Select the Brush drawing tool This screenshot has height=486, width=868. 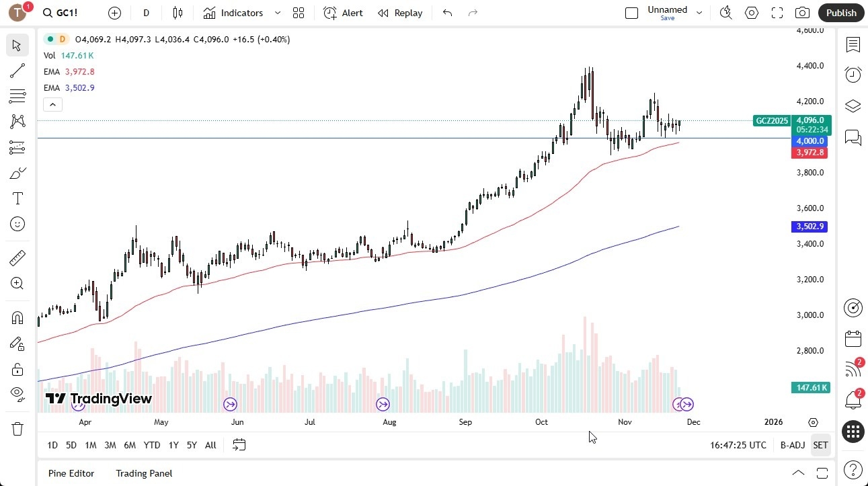pos(17,172)
